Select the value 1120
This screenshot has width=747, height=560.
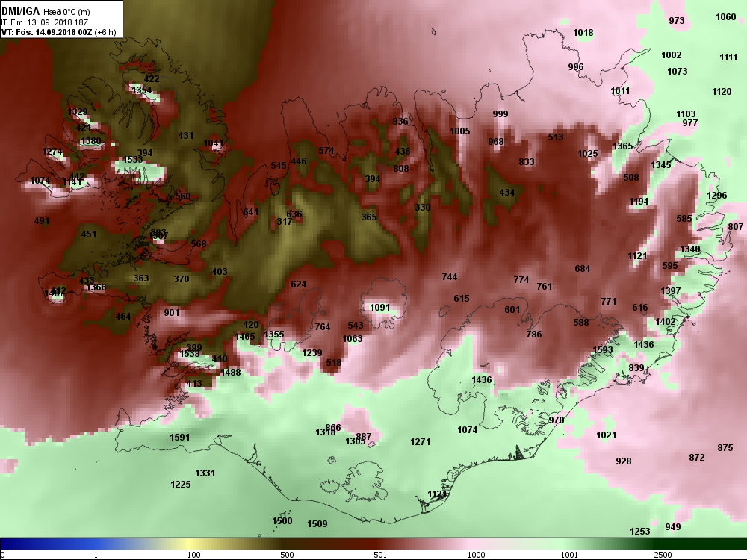722,92
